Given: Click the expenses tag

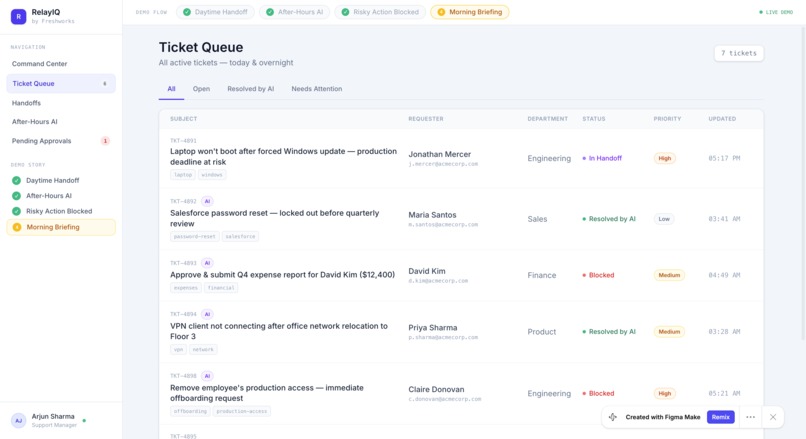Looking at the screenshot, I should (x=186, y=288).
